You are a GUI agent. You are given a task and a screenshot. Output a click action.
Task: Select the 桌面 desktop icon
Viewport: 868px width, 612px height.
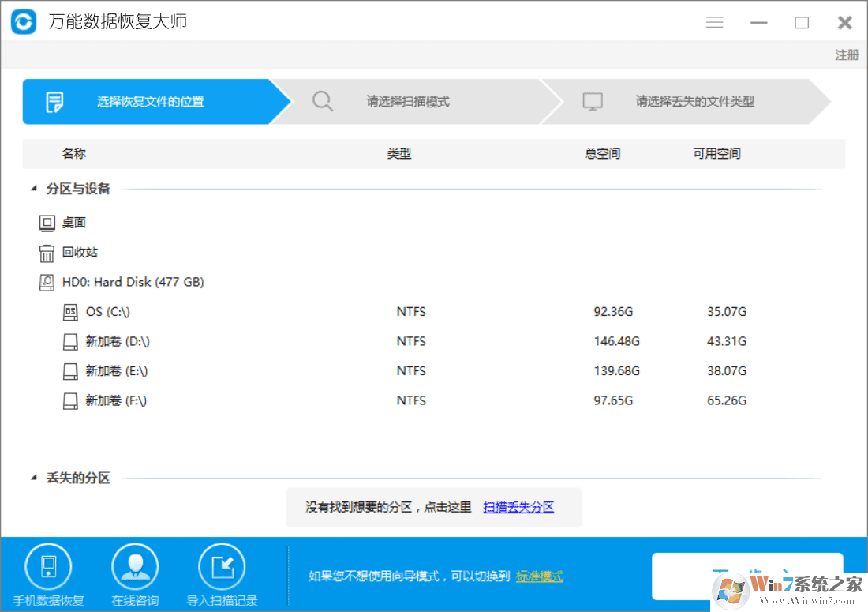47,222
